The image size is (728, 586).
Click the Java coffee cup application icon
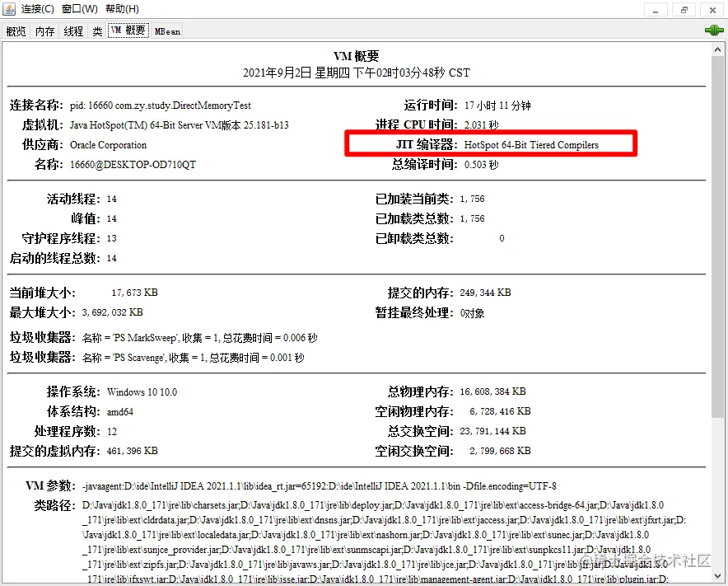[9, 9]
